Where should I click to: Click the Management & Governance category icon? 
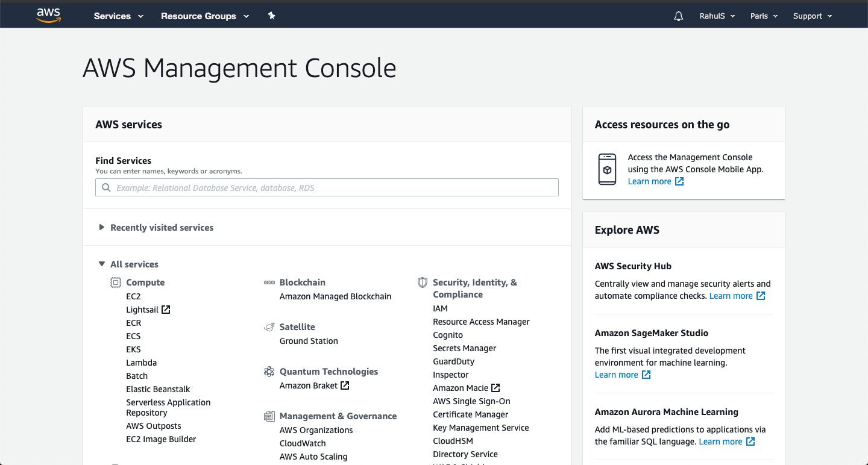pos(268,416)
